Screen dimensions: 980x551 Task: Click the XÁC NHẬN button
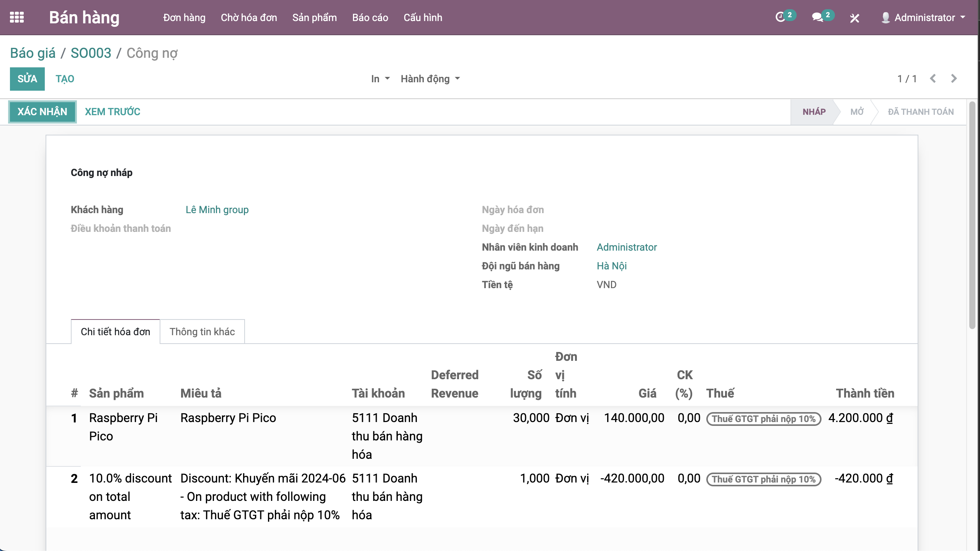click(x=42, y=112)
